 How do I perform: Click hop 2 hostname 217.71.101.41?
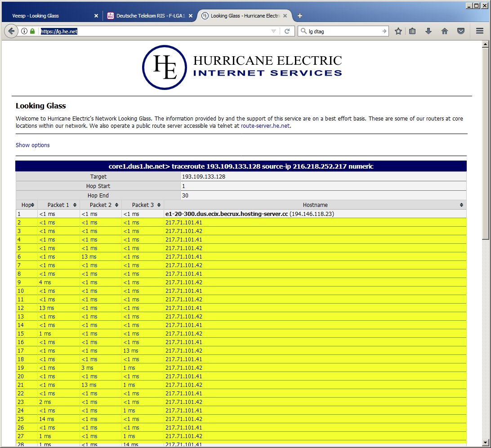[x=184, y=223]
